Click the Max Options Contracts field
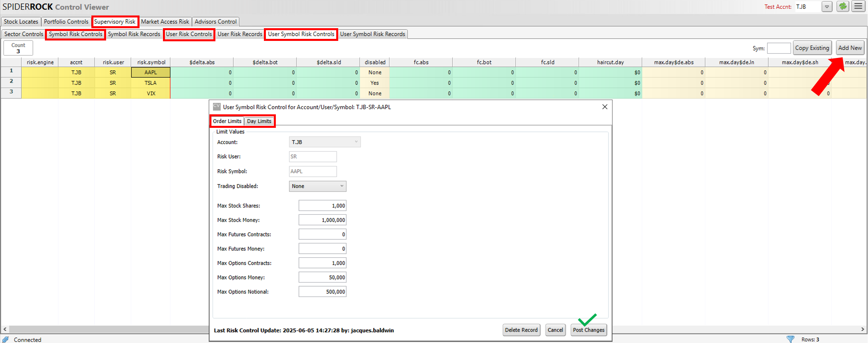The width and height of the screenshot is (868, 343). click(322, 263)
